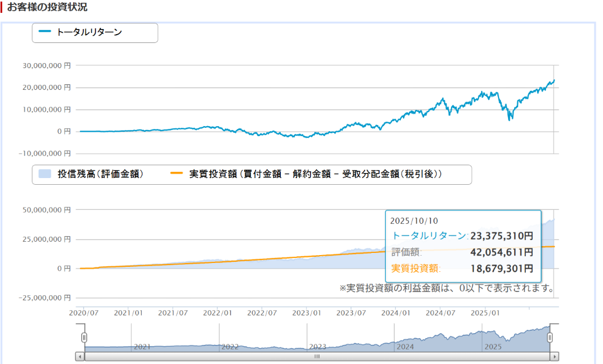Screen dimensions: 603x364
Task: Click the blue line marker in トータルリターン legend
Action: [45, 32]
